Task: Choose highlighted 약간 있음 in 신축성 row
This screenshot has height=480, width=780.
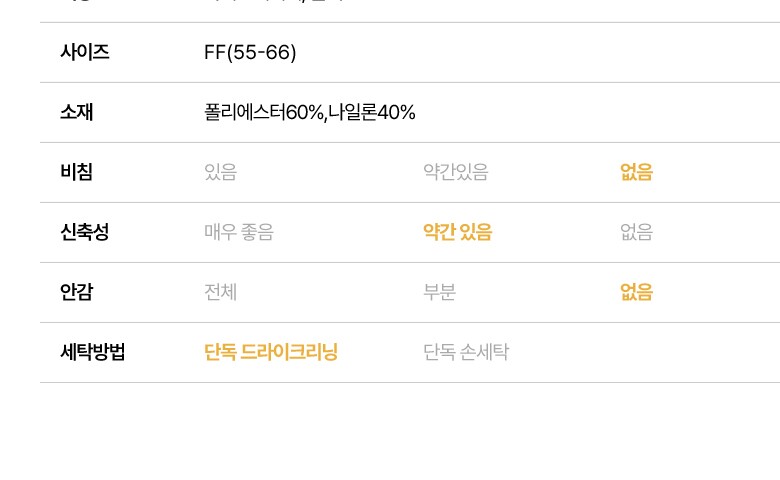Action: coord(458,232)
